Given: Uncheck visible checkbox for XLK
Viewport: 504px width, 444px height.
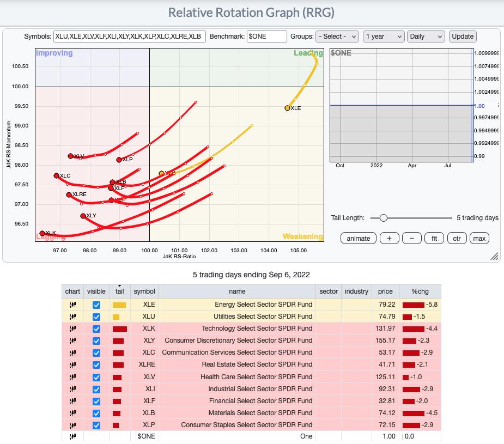Looking at the screenshot, I should [x=96, y=329].
